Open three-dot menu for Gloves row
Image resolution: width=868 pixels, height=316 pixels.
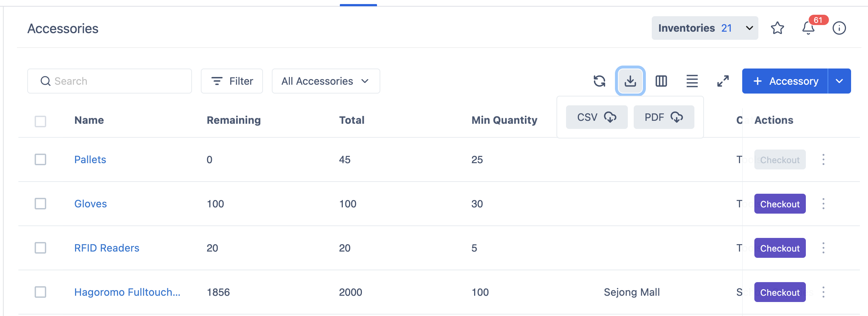point(823,204)
